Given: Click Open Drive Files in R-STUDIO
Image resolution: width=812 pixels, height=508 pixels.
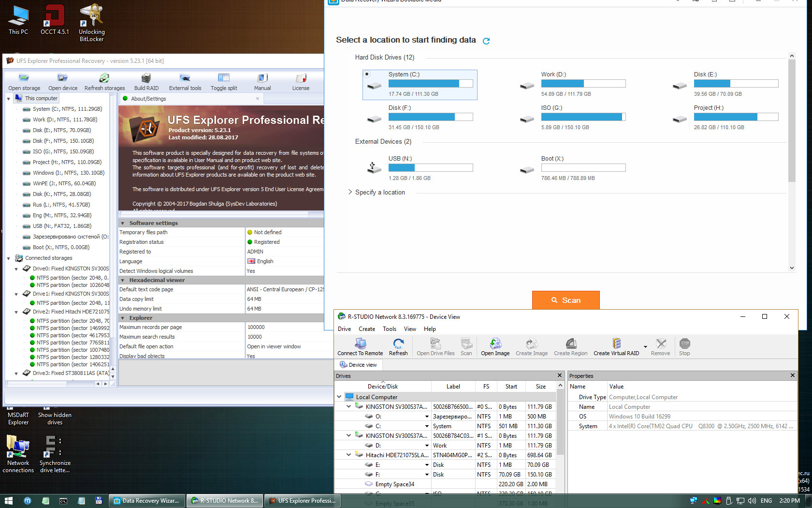Looking at the screenshot, I should tap(435, 347).
